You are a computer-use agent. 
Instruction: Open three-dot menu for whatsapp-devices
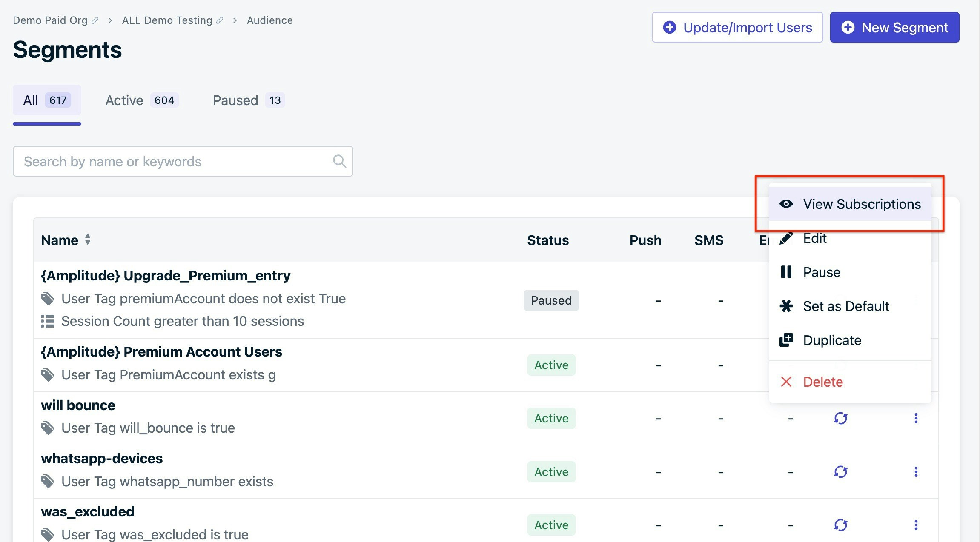pyautogui.click(x=916, y=472)
